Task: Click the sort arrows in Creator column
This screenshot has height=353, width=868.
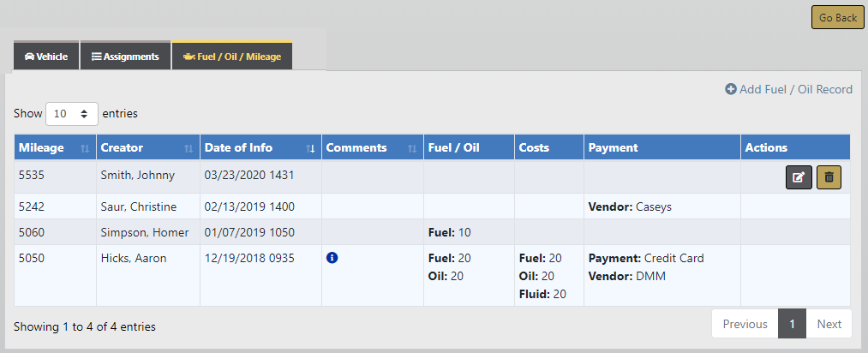Action: pyautogui.click(x=188, y=148)
